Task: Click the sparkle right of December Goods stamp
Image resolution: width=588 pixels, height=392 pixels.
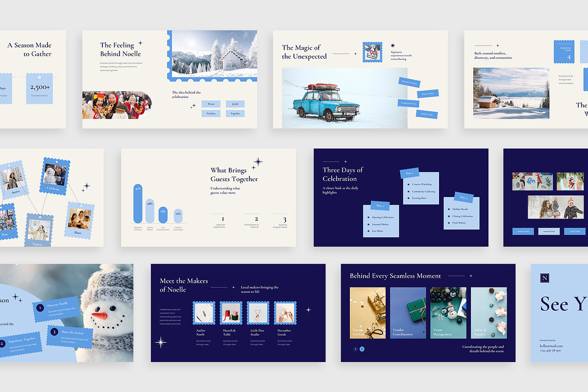Action: click(x=308, y=310)
